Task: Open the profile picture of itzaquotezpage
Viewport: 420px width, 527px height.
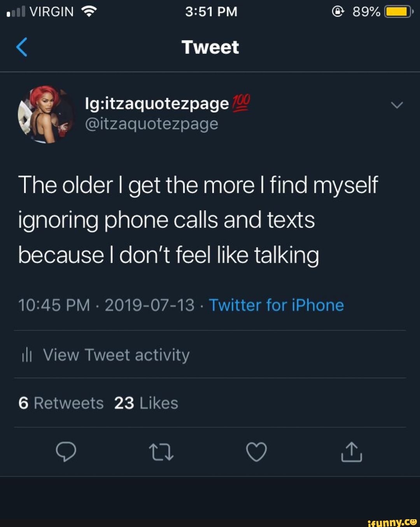Action: click(47, 115)
